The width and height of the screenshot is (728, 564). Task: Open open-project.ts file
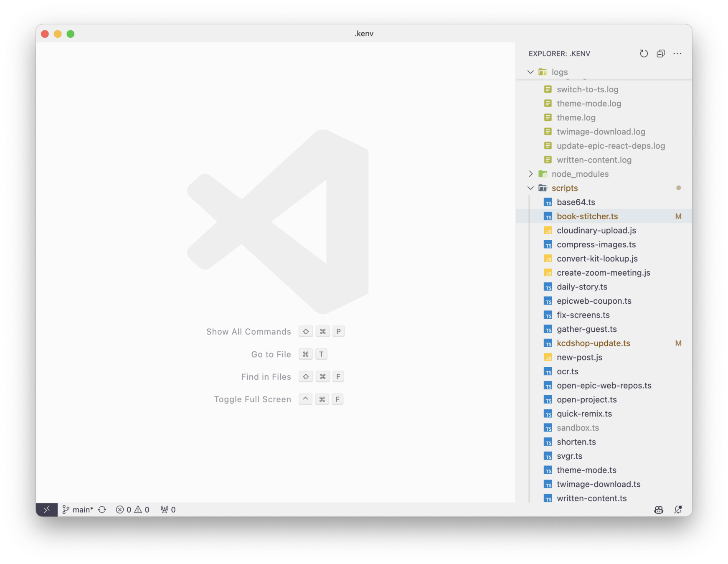coord(604,399)
